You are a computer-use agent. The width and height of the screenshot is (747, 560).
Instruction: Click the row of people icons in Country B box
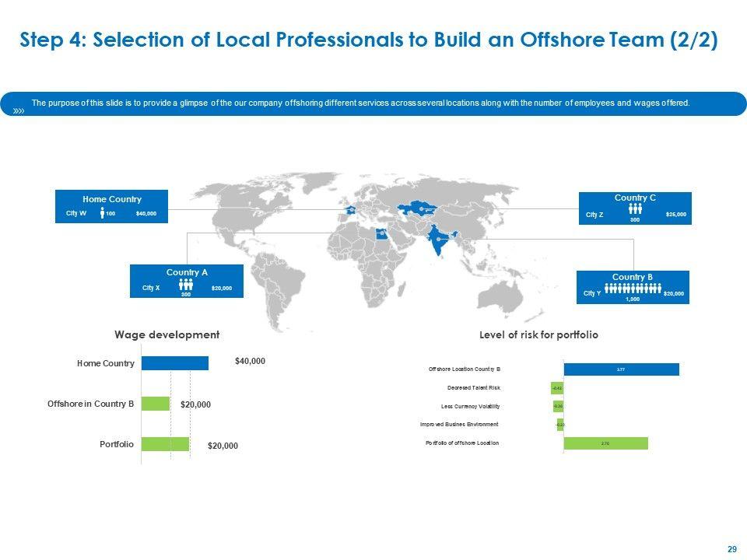pyautogui.click(x=633, y=288)
